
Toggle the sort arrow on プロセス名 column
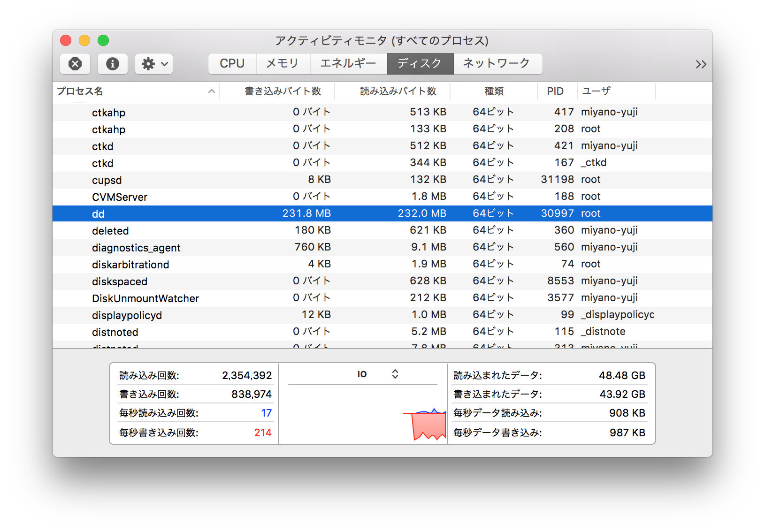pyautogui.click(x=212, y=91)
